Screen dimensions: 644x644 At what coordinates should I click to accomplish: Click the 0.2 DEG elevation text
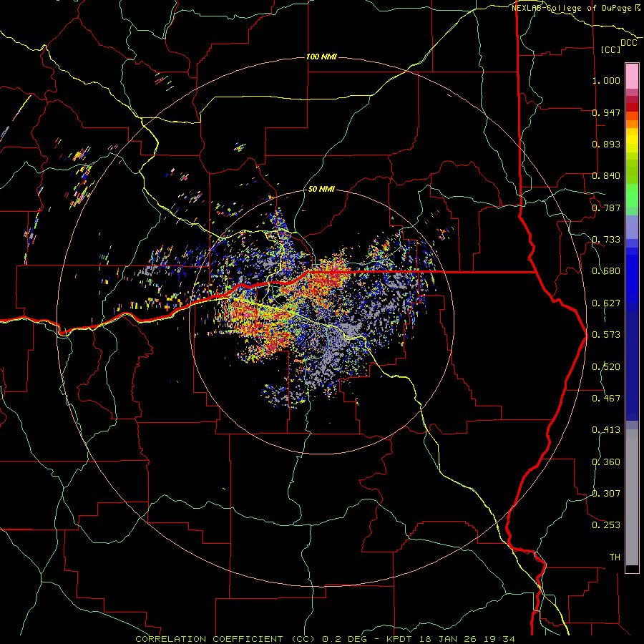[x=344, y=639]
